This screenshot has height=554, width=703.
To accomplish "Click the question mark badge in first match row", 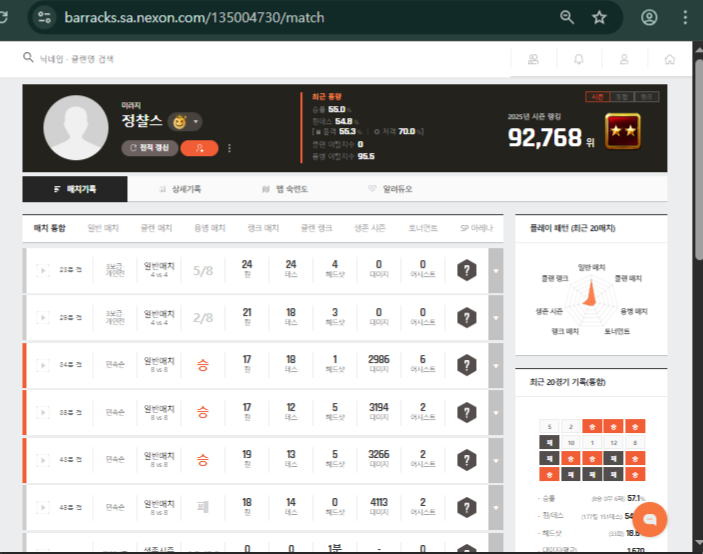I will (x=466, y=270).
